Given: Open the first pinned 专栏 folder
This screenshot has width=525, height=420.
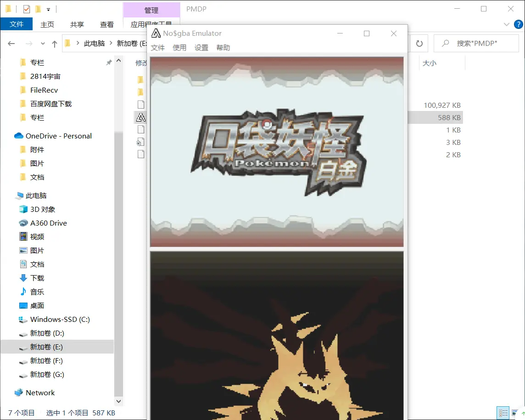Looking at the screenshot, I should pyautogui.click(x=37, y=62).
